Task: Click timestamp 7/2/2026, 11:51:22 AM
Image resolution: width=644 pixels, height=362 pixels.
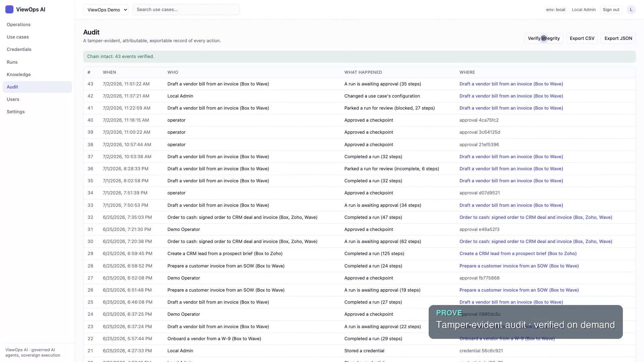Action: click(x=126, y=84)
